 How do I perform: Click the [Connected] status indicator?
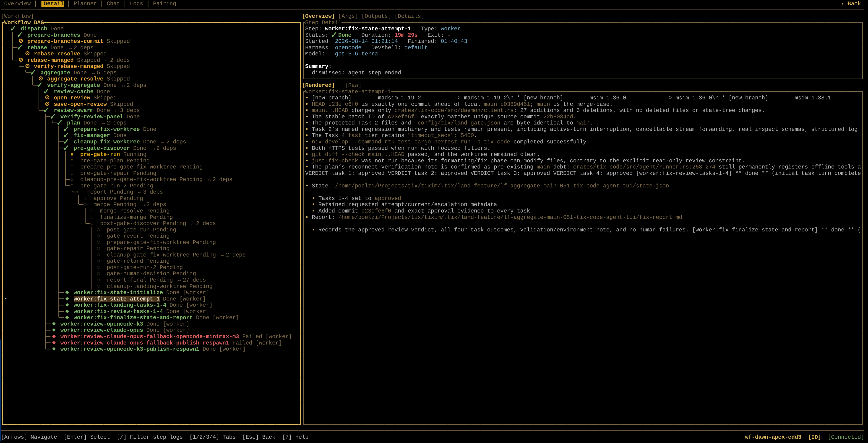coord(846,437)
